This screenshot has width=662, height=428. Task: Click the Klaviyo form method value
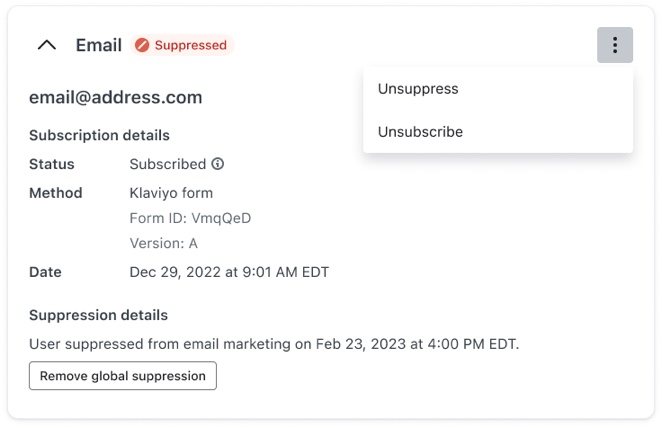click(171, 193)
